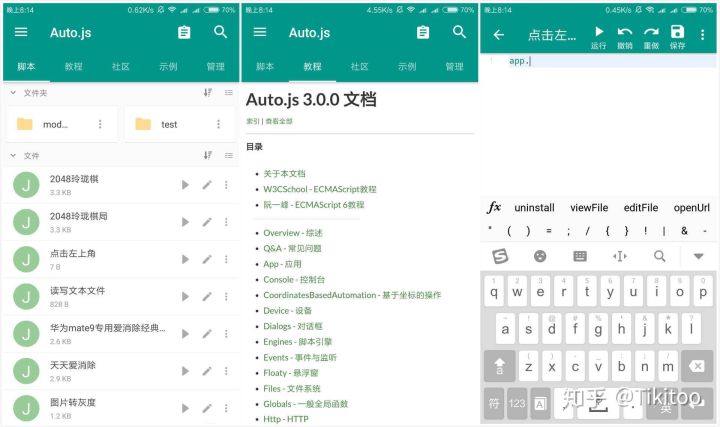The image size is (720, 427).
Task: Open the 查看全部 link under the docs title
Action: [x=279, y=121]
